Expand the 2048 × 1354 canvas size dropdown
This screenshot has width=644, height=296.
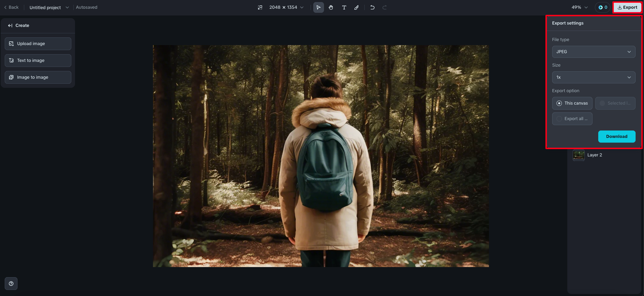click(x=286, y=7)
